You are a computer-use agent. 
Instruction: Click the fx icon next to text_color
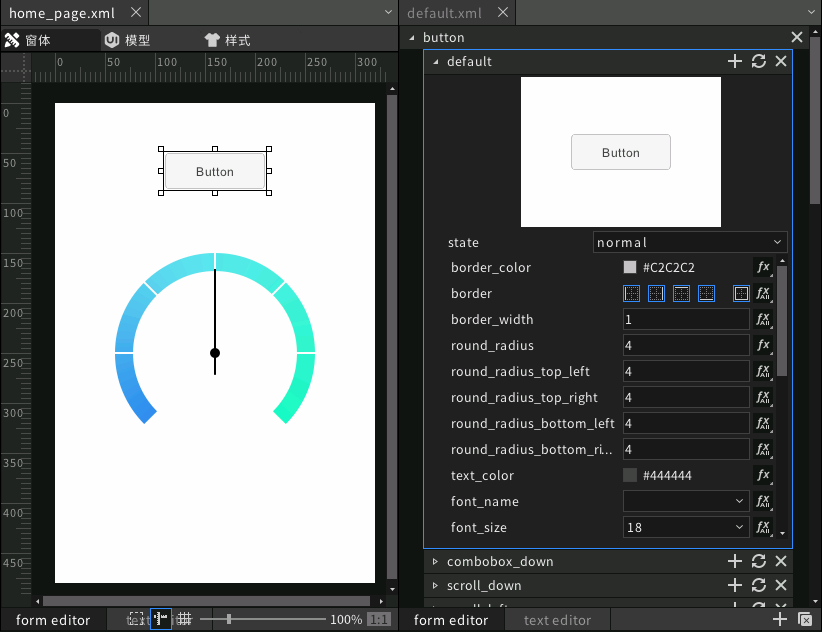click(761, 475)
